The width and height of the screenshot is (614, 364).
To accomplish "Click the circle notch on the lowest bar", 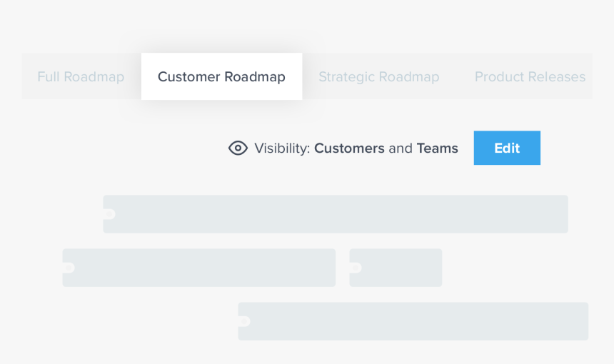I will coord(244,321).
